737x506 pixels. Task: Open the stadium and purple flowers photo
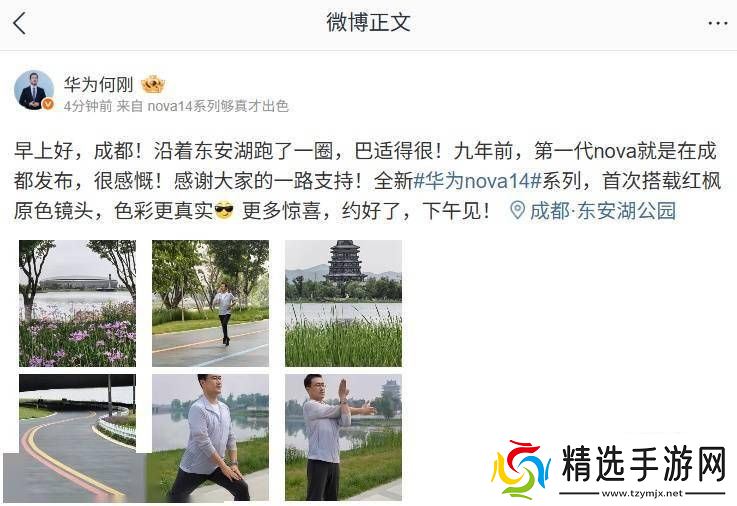pyautogui.click(x=78, y=303)
